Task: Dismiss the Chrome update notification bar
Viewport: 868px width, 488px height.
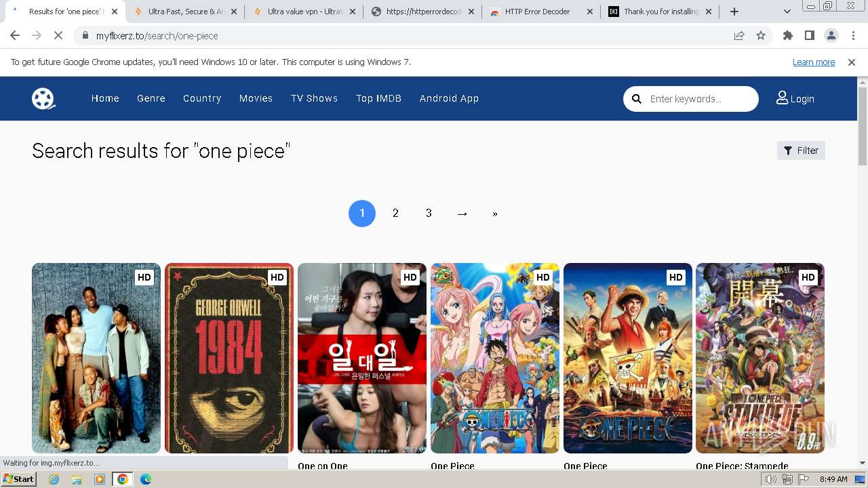Action: [852, 62]
